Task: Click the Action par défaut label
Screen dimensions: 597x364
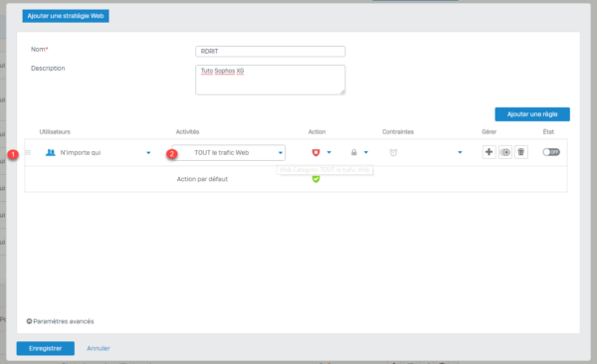Action: 202,179
